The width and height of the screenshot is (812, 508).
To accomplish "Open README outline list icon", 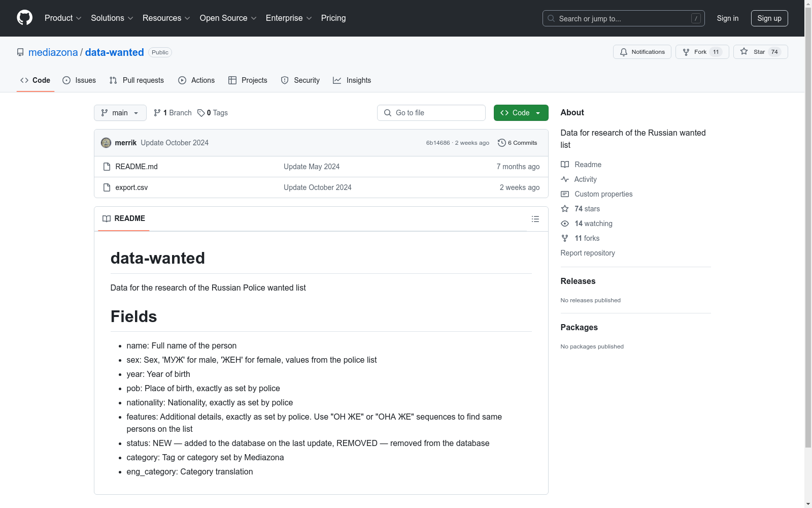I will [535, 219].
